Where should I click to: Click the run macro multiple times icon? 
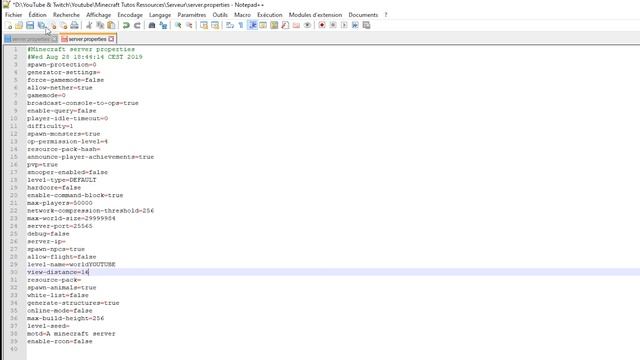point(355,25)
